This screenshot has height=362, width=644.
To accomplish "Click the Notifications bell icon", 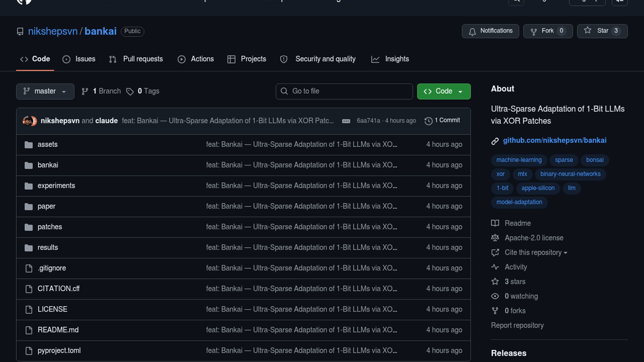I will coord(472,32).
